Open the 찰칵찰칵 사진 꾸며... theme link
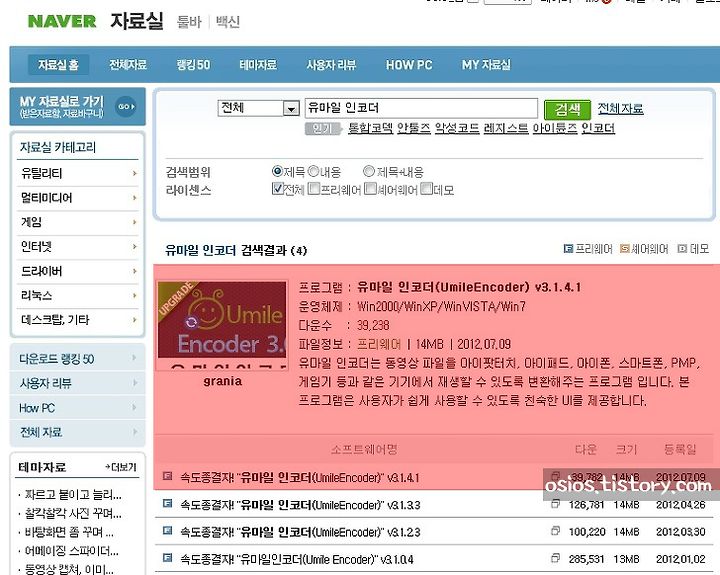Image resolution: width=720 pixels, height=575 pixels. click(73, 513)
